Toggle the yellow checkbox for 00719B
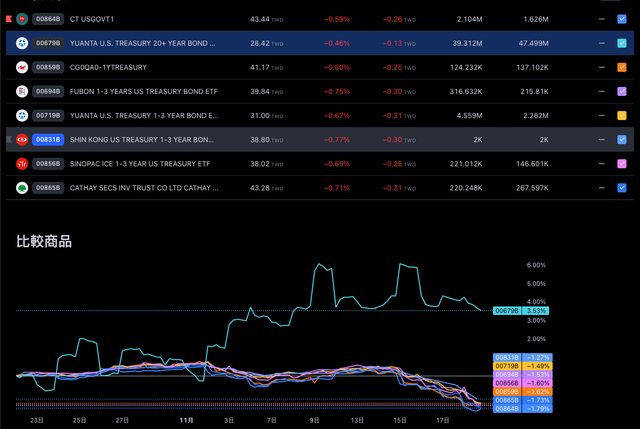This screenshot has width=640, height=429. (x=622, y=115)
